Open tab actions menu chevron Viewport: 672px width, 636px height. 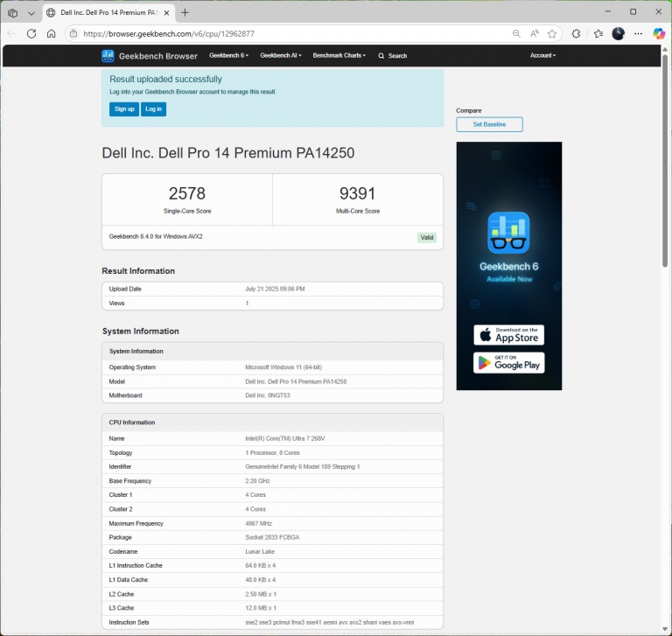[31, 13]
